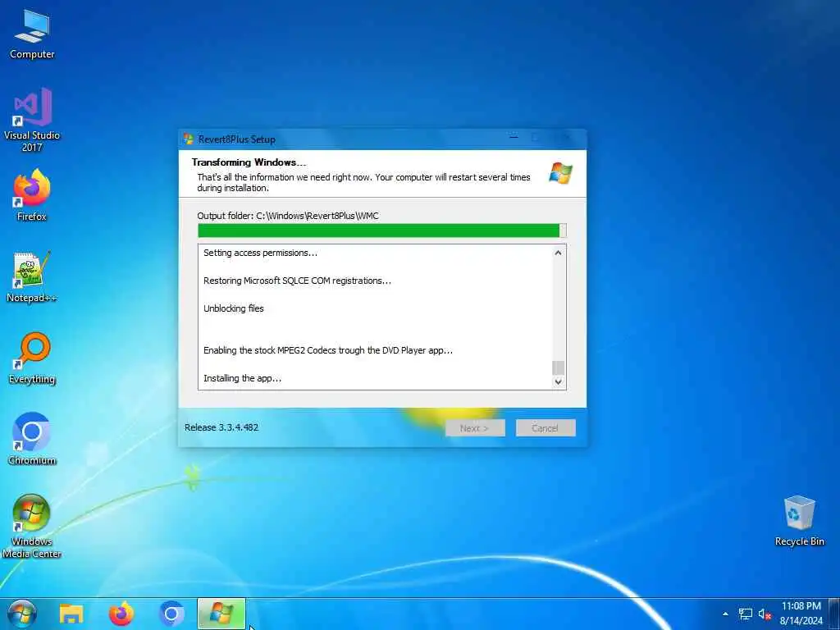
Task: Launch Firefox from the taskbar
Action: coord(121,614)
